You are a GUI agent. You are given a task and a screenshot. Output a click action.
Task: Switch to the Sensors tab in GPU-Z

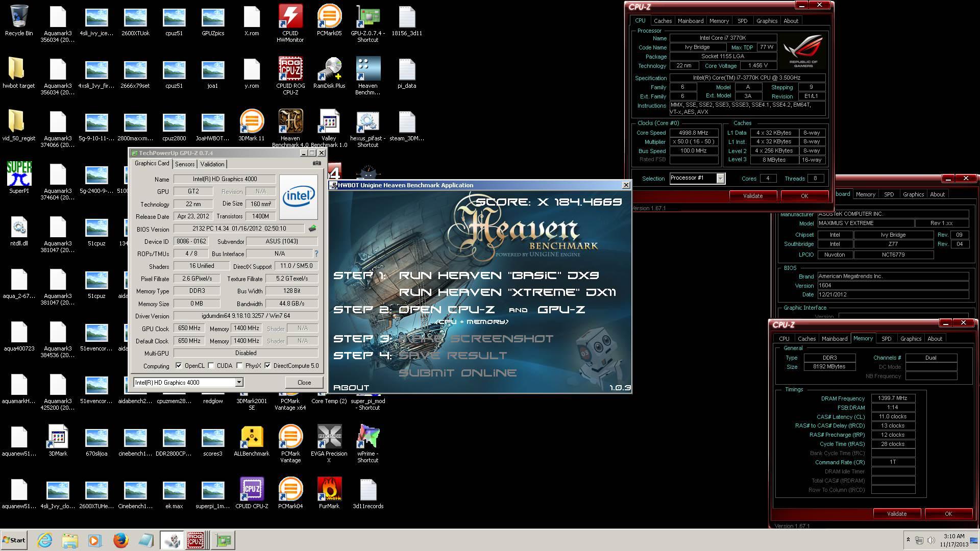pyautogui.click(x=185, y=164)
